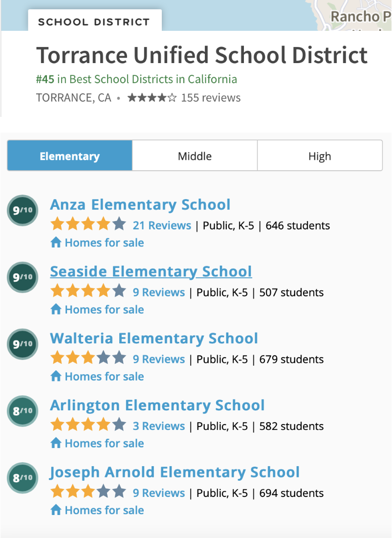Click district star rating with 155 reviews
This screenshot has height=538, width=392.
[x=184, y=98]
